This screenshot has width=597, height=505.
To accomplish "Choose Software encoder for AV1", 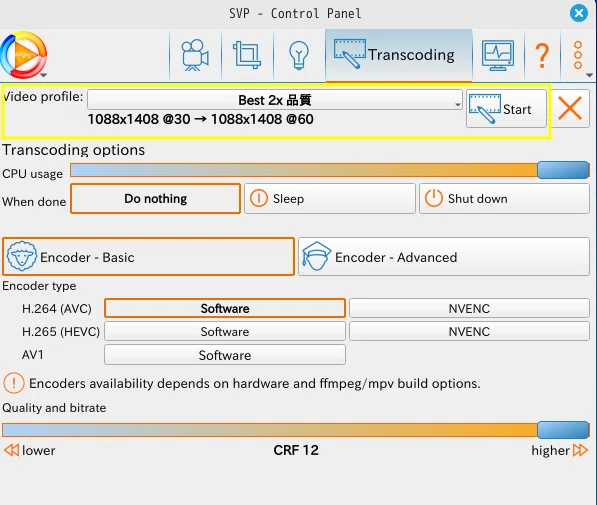I will (225, 355).
